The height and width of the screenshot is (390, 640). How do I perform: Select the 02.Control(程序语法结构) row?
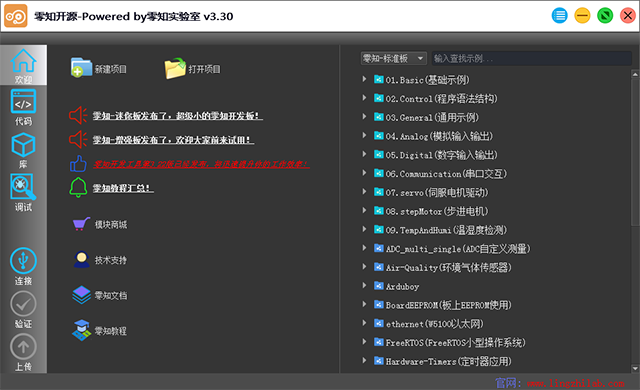click(x=442, y=98)
